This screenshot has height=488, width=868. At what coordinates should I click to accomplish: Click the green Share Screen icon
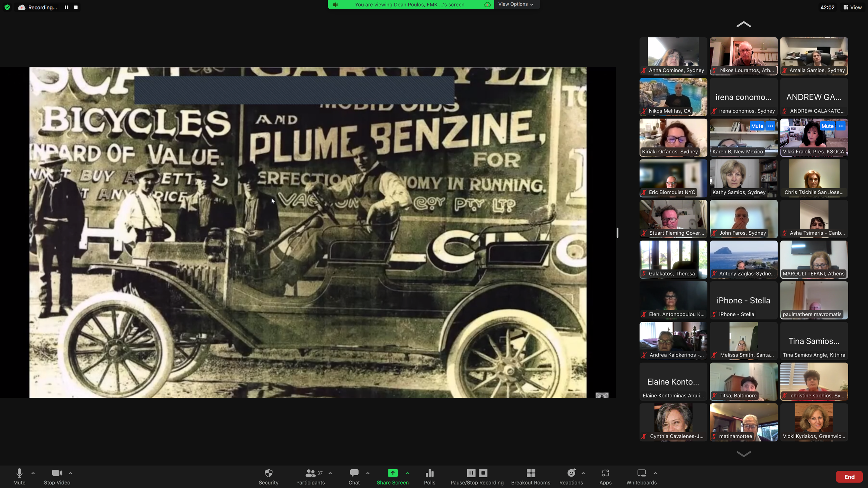tap(392, 473)
